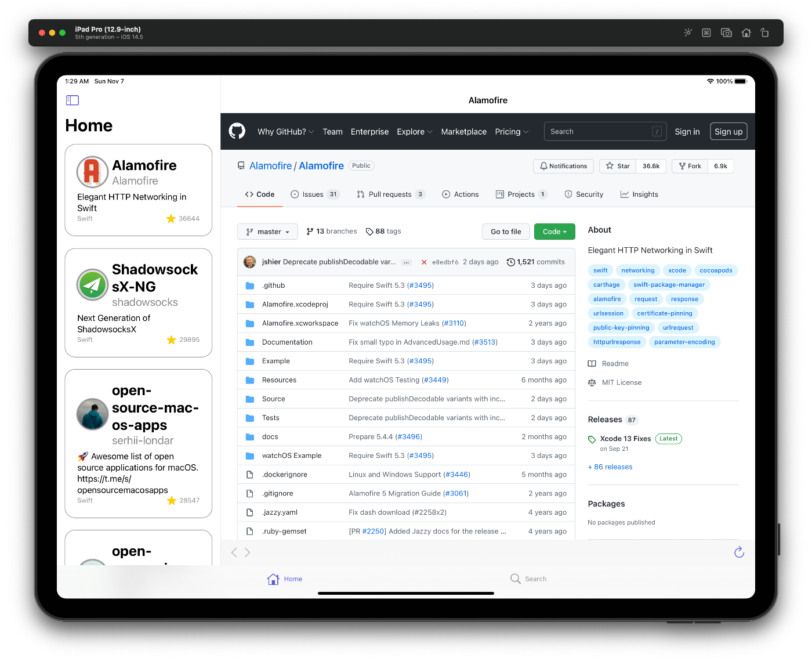Image resolution: width=812 pixels, height=665 pixels.
Task: Click the Notifications button
Action: tap(563, 166)
